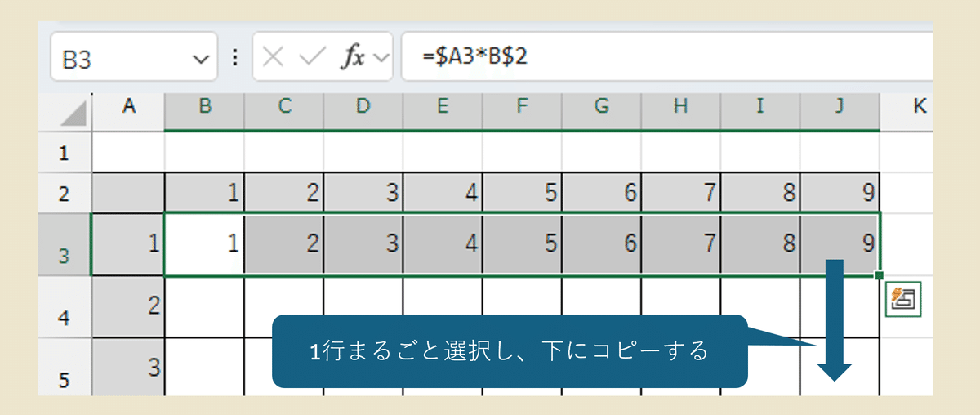Click the enter checkmark icon in formula bar

coord(312,57)
